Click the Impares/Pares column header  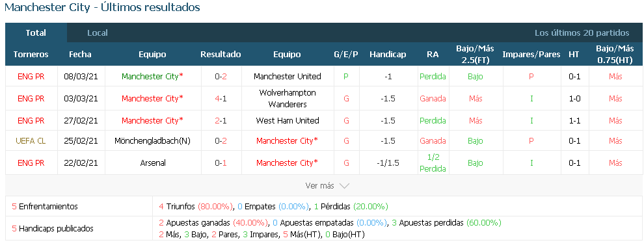click(531, 54)
